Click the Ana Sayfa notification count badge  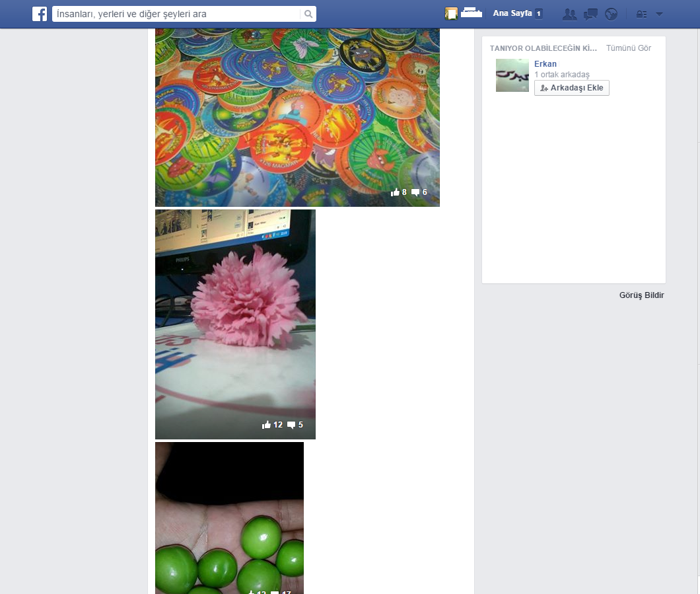click(x=539, y=13)
